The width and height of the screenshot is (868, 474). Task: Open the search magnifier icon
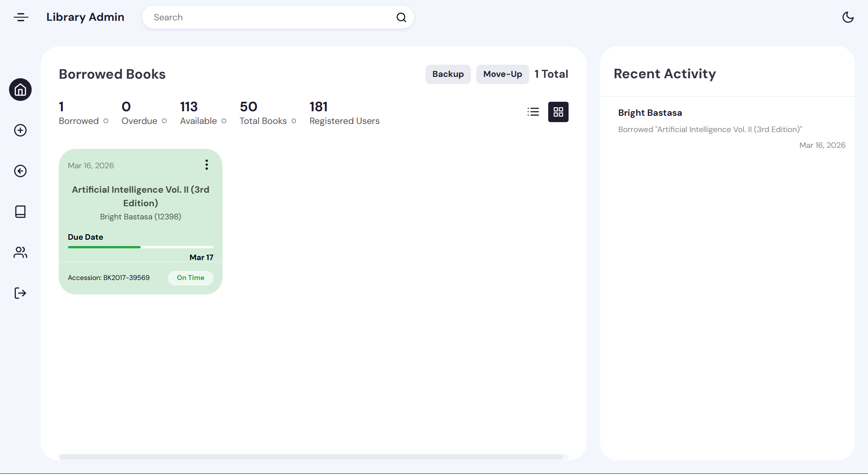(401, 17)
